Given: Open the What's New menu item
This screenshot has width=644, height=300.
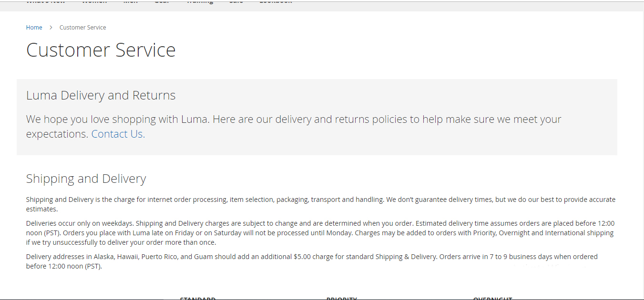Looking at the screenshot, I should (45, 2).
